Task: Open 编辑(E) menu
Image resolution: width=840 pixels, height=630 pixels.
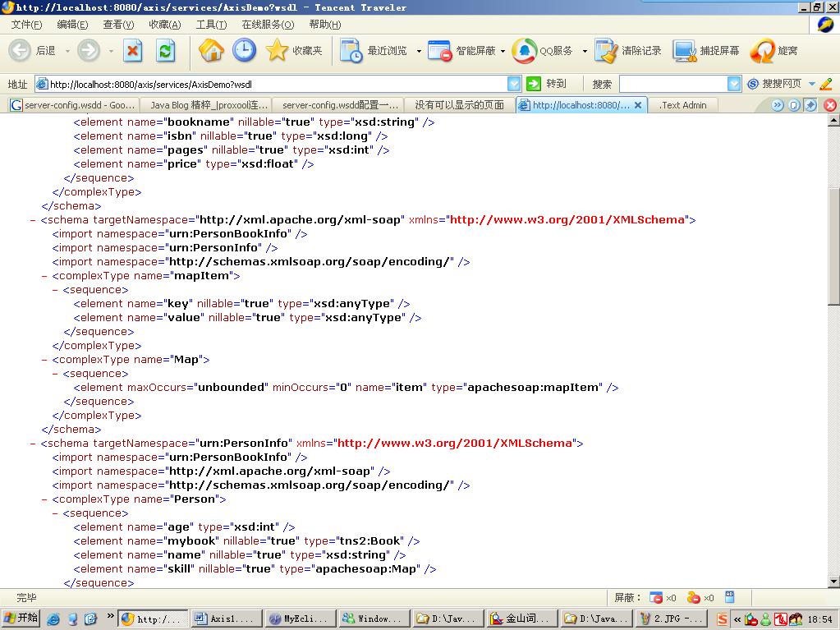Action: click(x=72, y=25)
